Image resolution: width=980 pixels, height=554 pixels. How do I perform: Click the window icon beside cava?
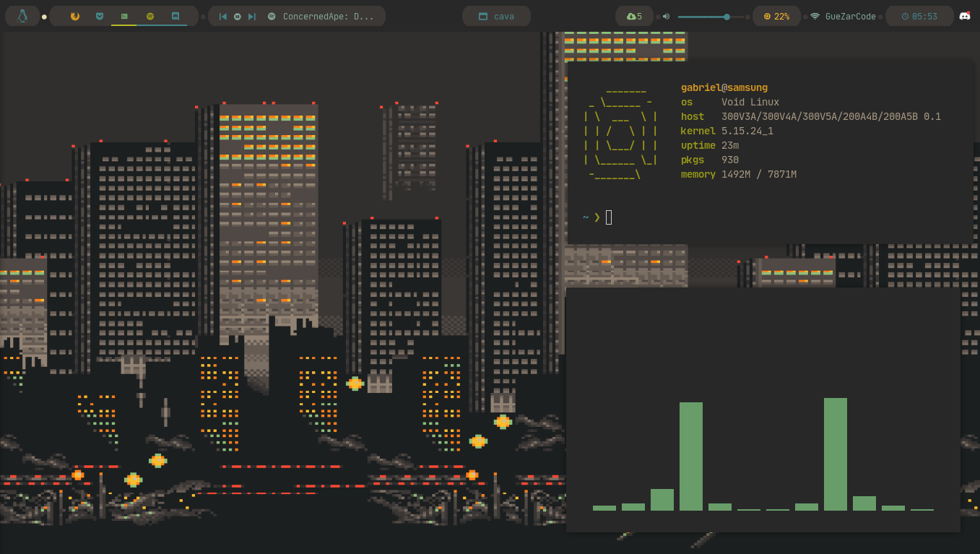pos(483,16)
